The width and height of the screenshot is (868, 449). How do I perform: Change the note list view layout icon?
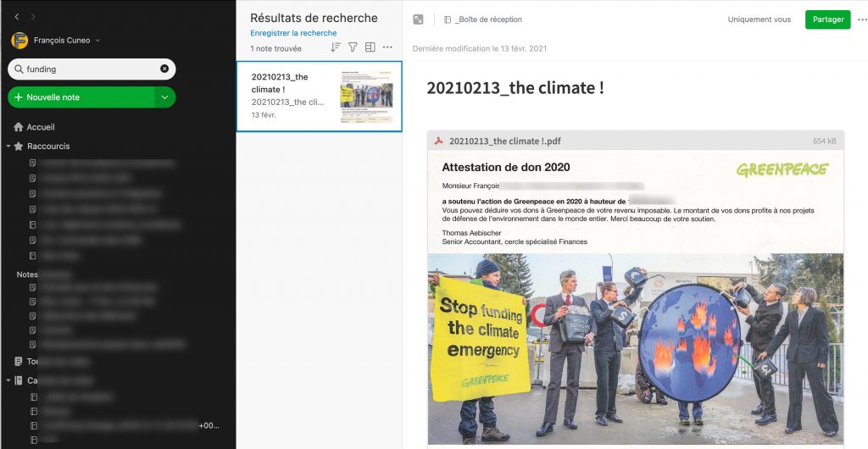(370, 47)
